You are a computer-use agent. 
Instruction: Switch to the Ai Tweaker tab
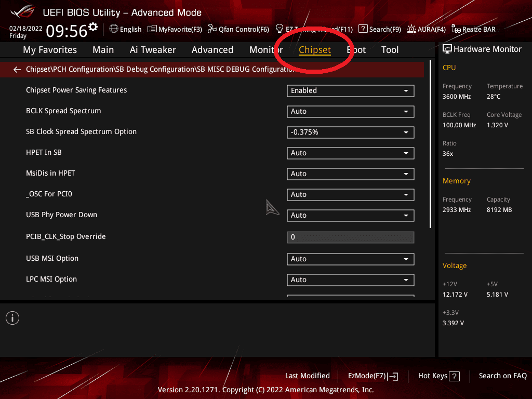point(153,50)
